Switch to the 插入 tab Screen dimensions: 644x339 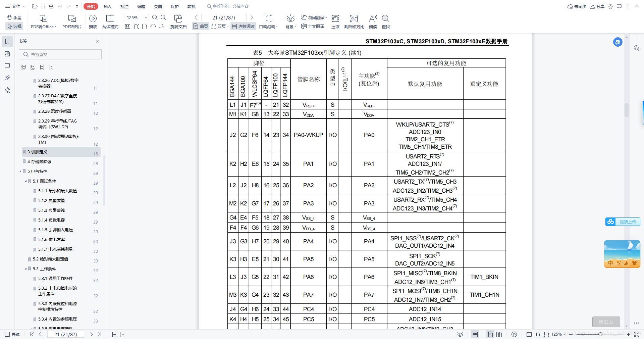(x=107, y=6)
